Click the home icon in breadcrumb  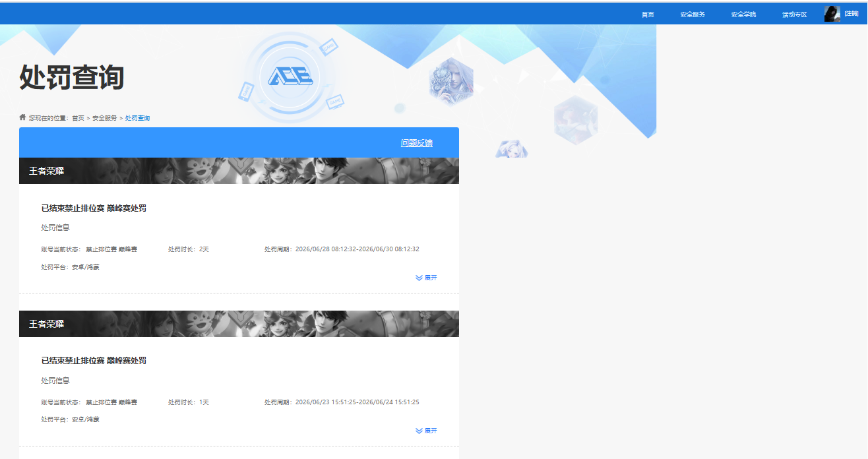(x=22, y=117)
